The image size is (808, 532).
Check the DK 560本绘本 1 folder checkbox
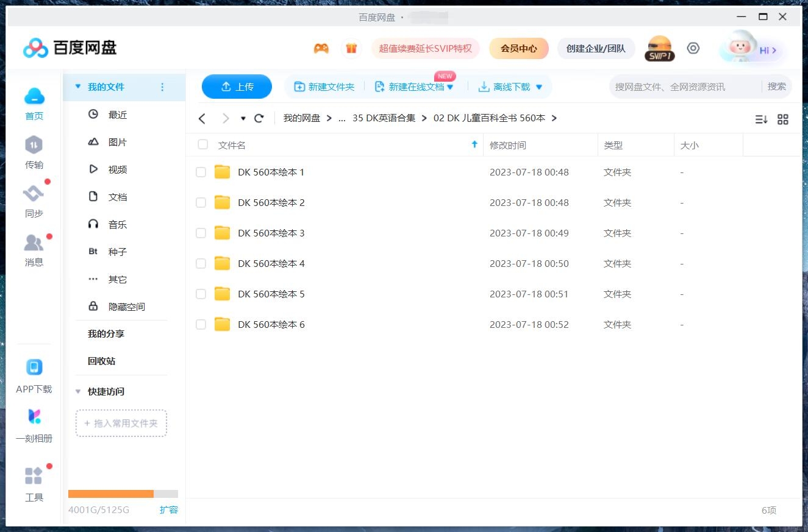[x=201, y=172]
